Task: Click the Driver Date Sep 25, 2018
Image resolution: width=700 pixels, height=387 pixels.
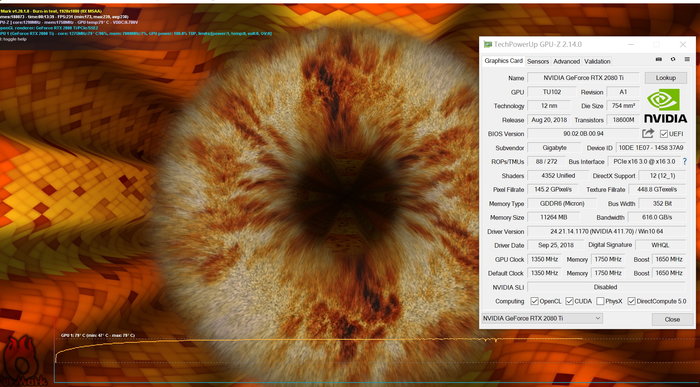Action: tap(556, 245)
